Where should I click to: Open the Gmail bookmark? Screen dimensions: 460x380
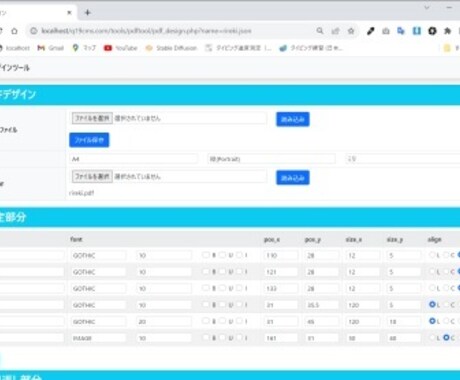[51, 48]
